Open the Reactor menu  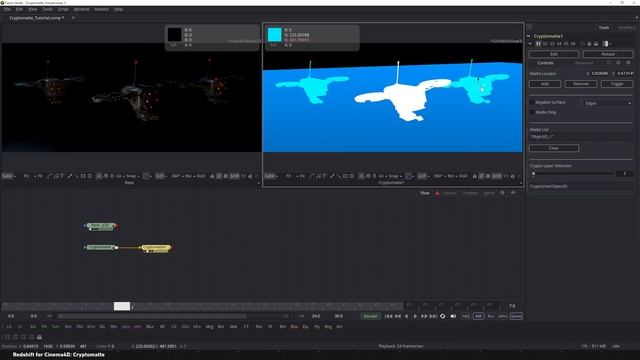coord(102,9)
